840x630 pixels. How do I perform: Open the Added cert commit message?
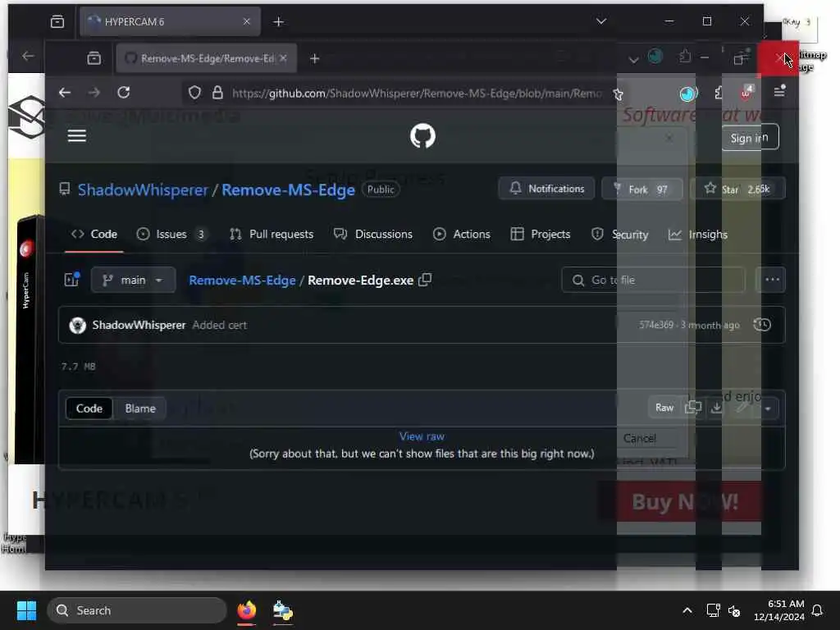[x=220, y=325]
